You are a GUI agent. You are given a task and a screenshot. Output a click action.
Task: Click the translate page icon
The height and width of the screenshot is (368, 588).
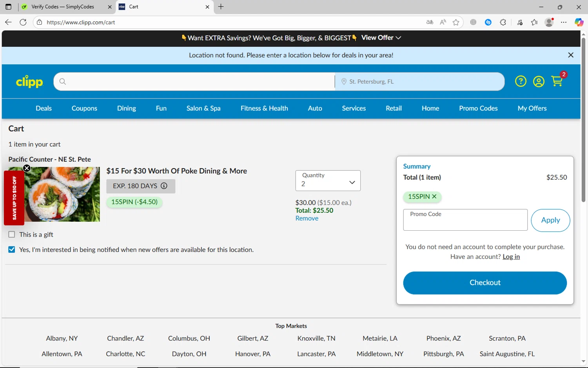(430, 22)
